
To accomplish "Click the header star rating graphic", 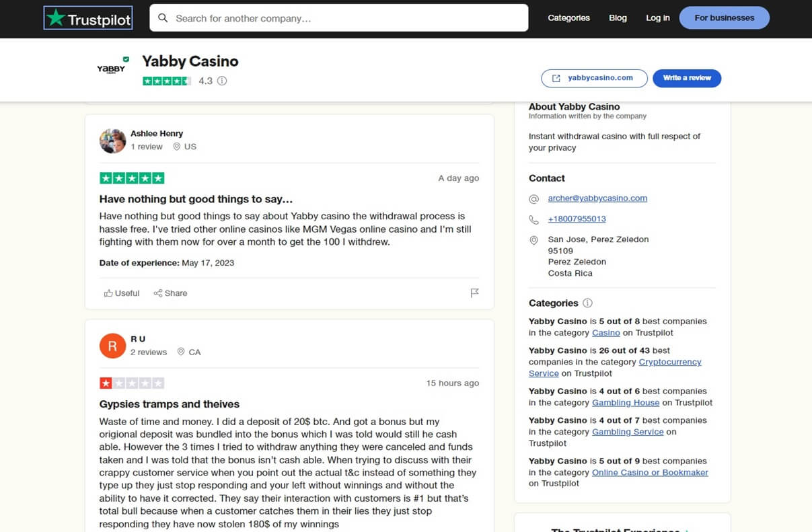I will pos(167,81).
